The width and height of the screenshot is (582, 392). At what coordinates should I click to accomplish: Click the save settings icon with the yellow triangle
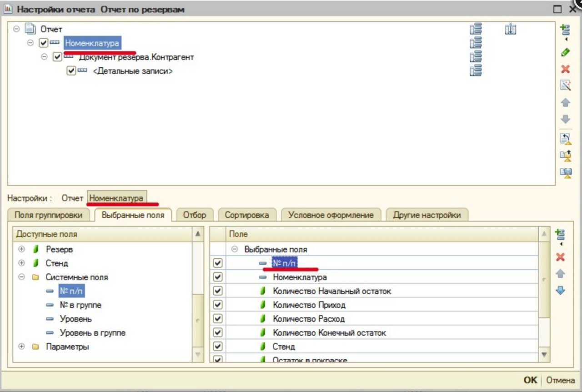(565, 156)
